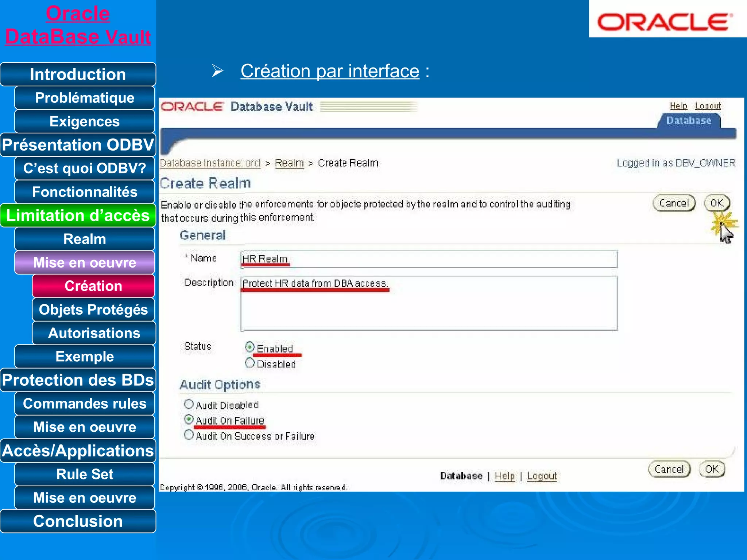Image resolution: width=747 pixels, height=560 pixels.
Task: Focus the Name field containing HR Realm
Action: tap(429, 259)
